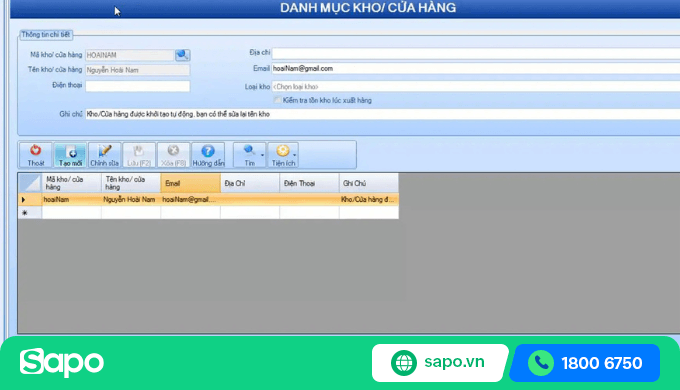Viewport: 680px width, 390px height.
Task: Click the new-row asterisk selector
Action: (x=30, y=213)
